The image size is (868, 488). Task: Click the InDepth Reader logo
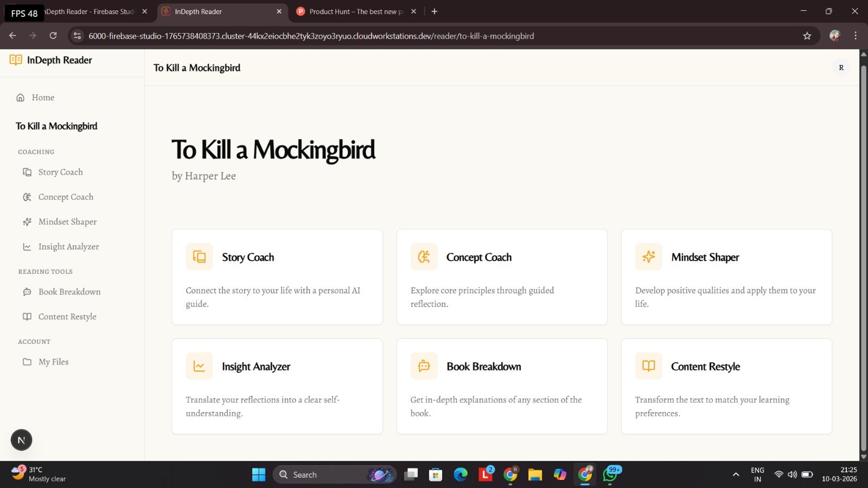[50, 60]
